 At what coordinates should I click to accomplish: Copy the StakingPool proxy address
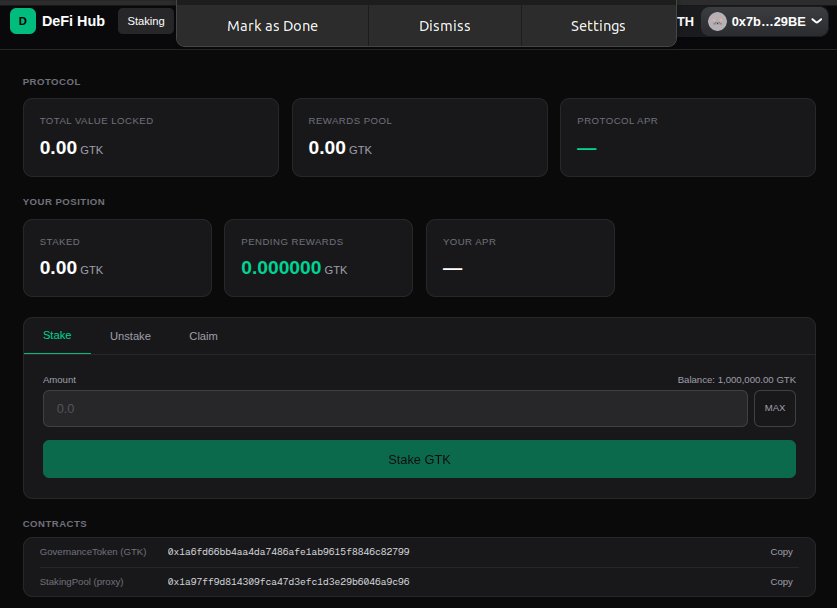point(781,582)
